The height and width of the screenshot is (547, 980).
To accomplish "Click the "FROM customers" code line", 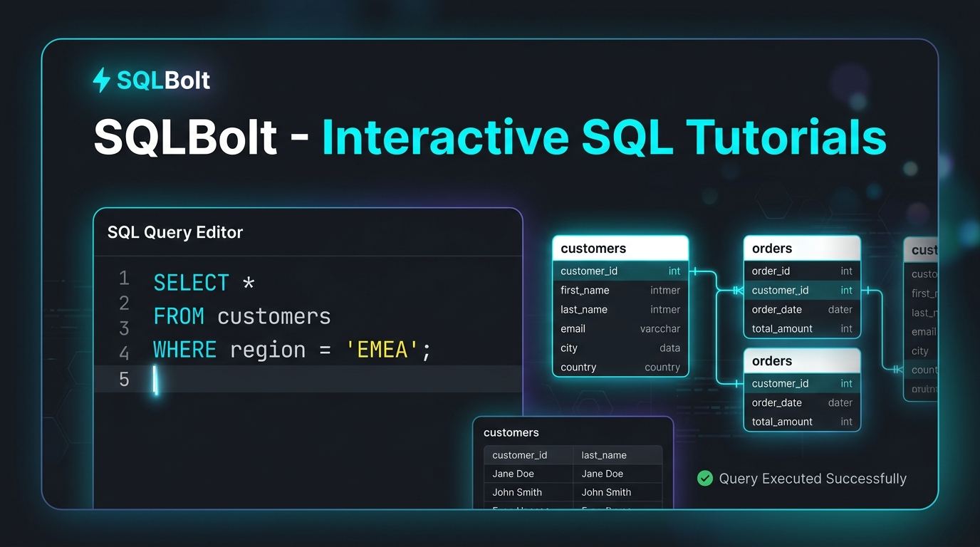I will tap(242, 316).
